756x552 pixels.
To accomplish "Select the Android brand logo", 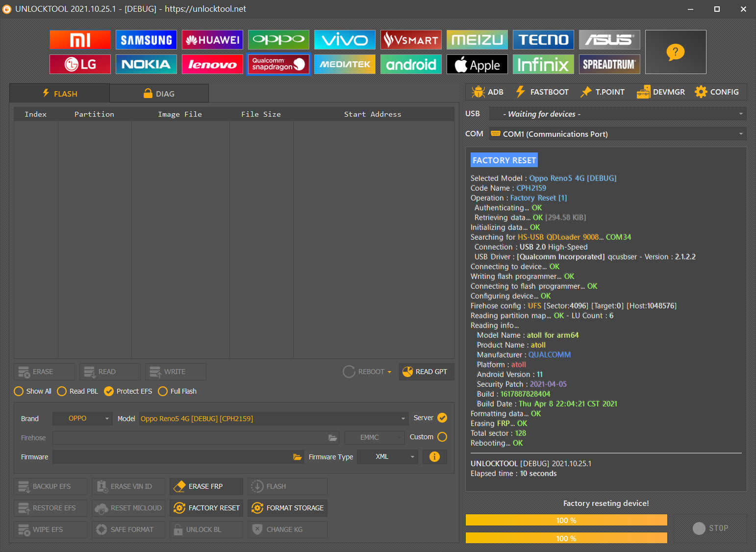I will tap(411, 64).
